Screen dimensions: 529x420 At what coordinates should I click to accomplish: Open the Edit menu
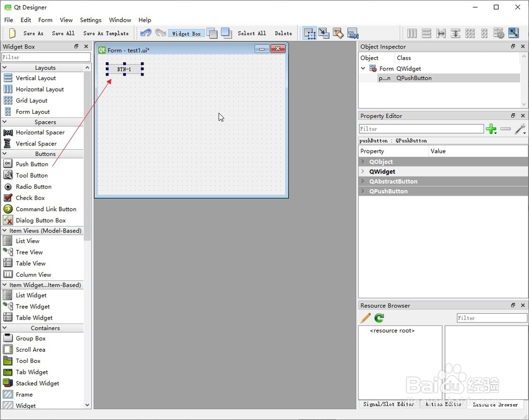(x=25, y=20)
